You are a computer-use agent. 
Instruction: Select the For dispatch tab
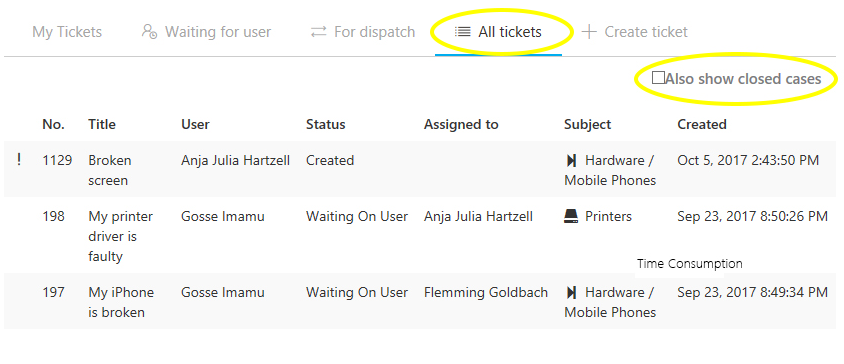363,32
